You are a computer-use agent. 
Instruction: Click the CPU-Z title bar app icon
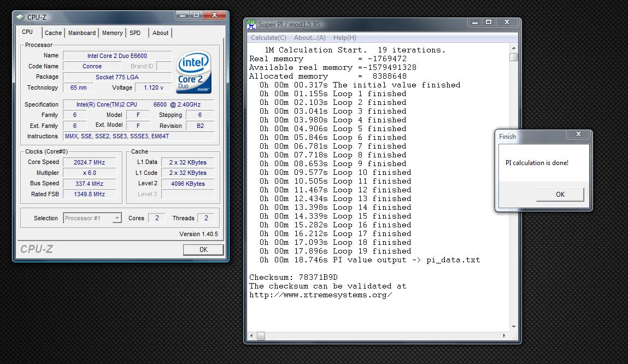[x=20, y=17]
